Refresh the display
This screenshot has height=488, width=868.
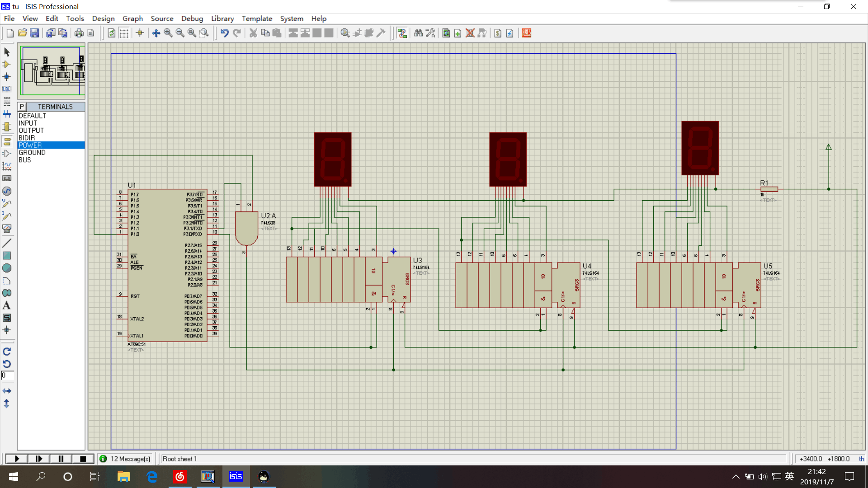click(x=112, y=33)
